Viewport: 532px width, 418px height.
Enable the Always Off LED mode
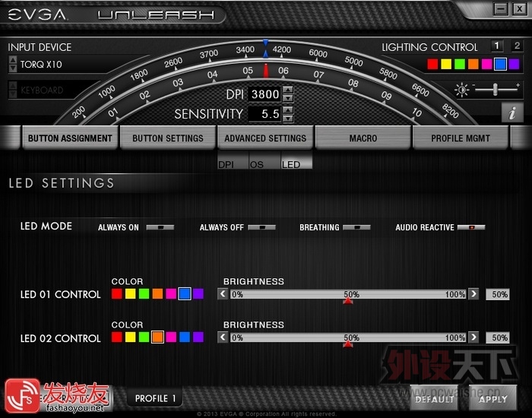pyautogui.click(x=261, y=227)
